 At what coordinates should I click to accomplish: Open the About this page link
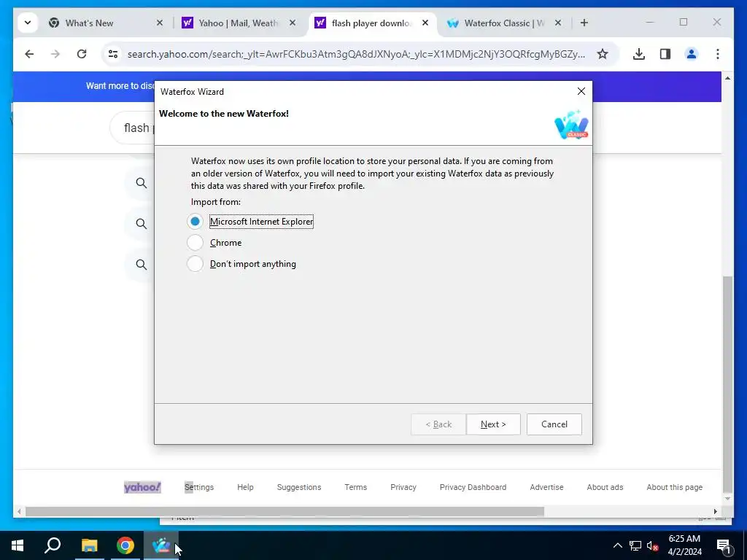(x=675, y=486)
